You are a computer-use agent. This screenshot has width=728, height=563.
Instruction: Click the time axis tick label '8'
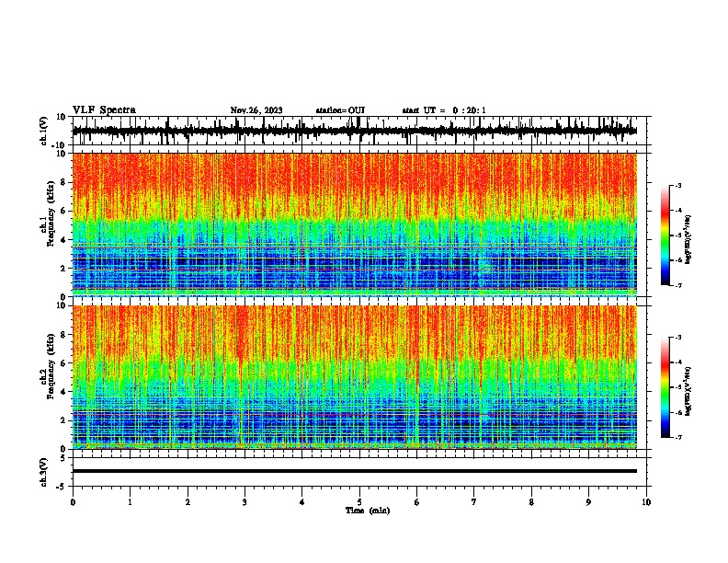[x=531, y=502]
